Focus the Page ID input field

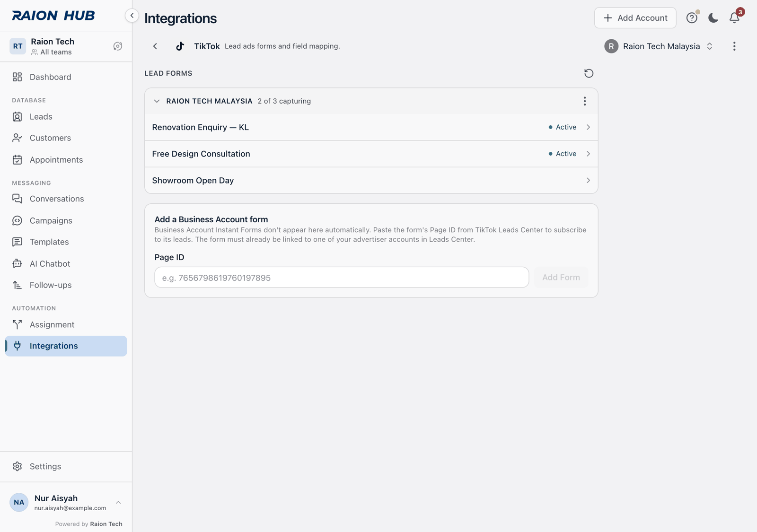coord(342,278)
